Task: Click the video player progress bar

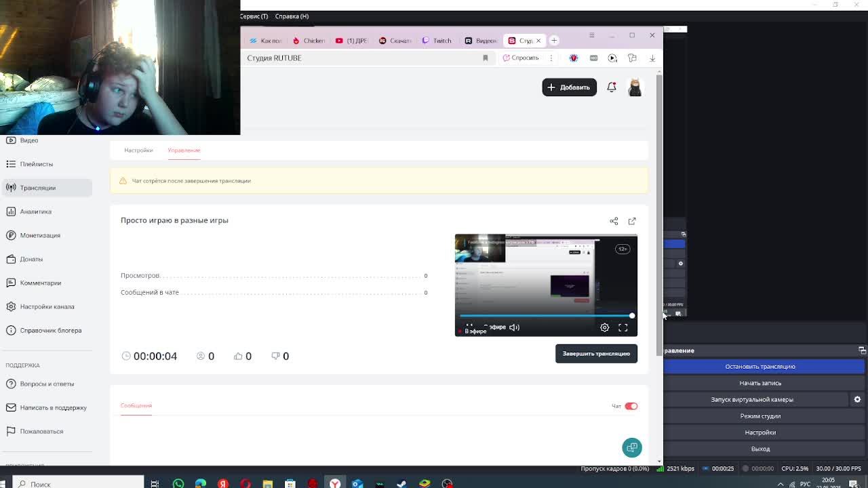Action: 546,316
